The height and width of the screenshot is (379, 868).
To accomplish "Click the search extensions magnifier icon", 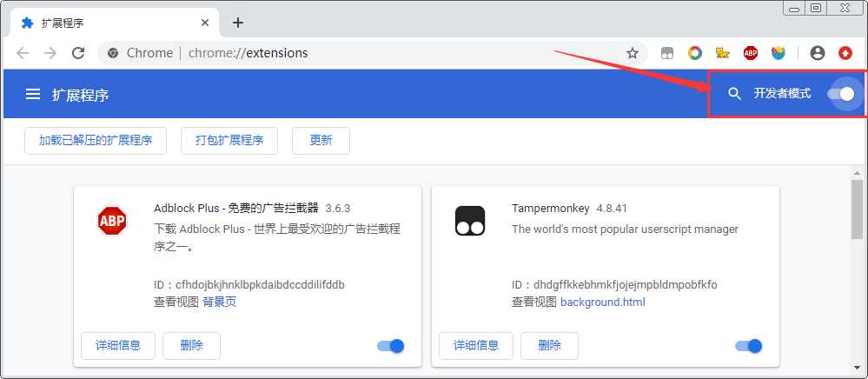I will 734,94.
